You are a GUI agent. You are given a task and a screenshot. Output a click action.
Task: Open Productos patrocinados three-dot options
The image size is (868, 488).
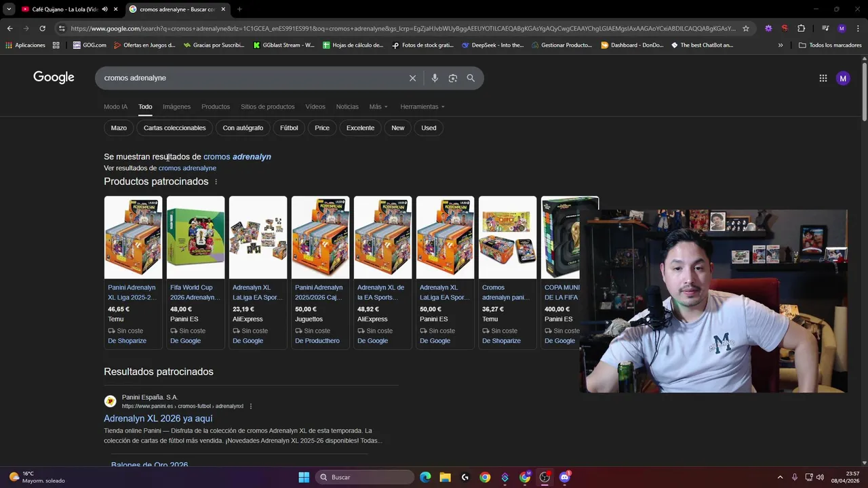tap(216, 182)
